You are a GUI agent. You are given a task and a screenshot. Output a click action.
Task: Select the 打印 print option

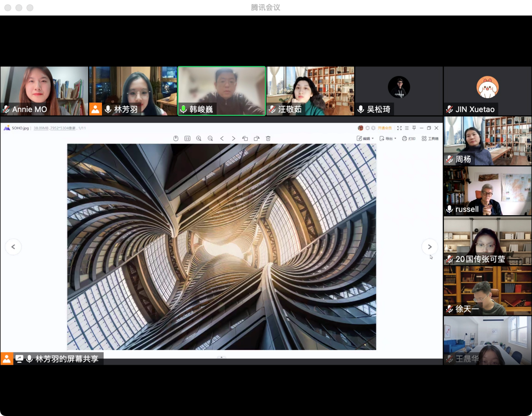click(409, 138)
